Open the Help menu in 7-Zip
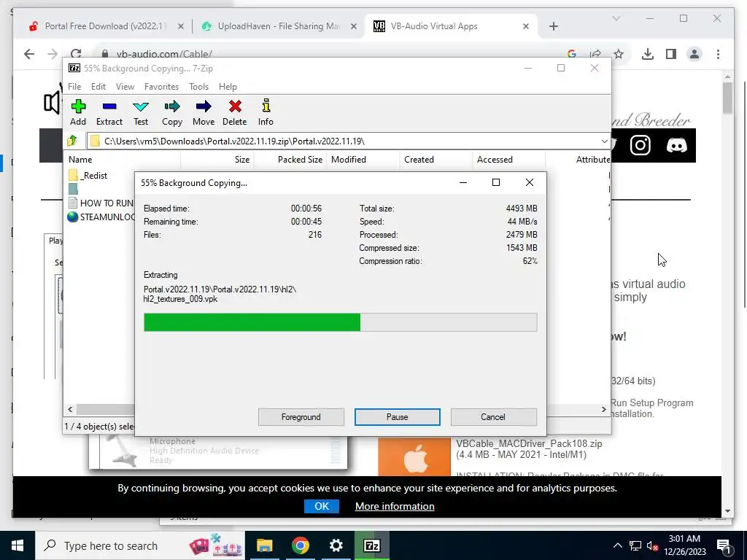747x560 pixels. 228,87
